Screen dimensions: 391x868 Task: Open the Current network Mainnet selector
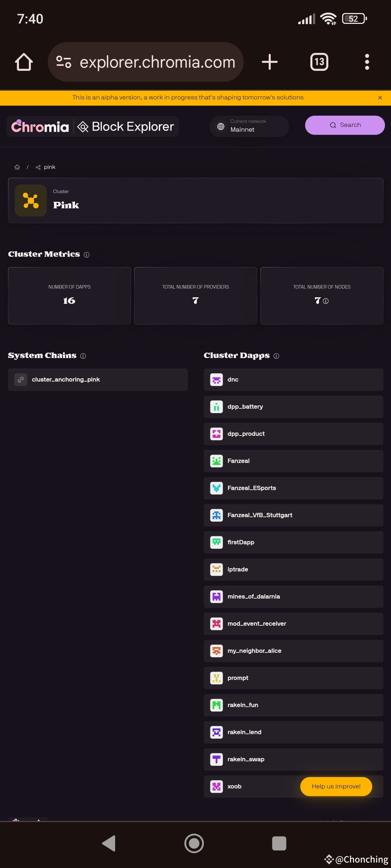pyautogui.click(x=249, y=126)
